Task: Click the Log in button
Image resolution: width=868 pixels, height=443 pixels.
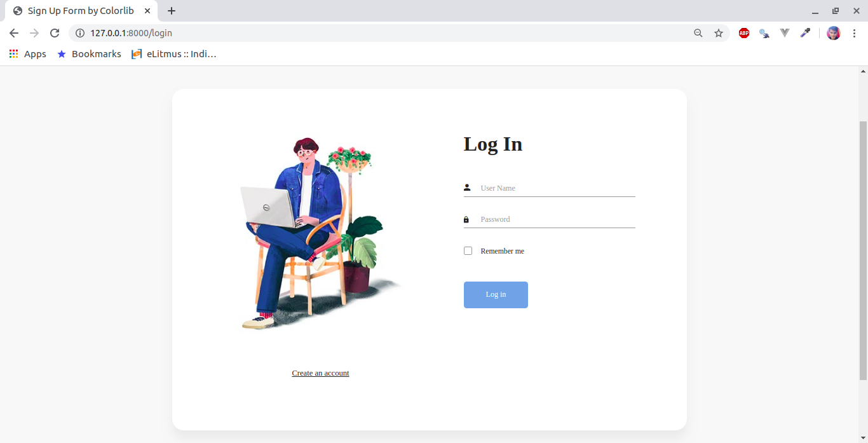Action: [x=496, y=295]
